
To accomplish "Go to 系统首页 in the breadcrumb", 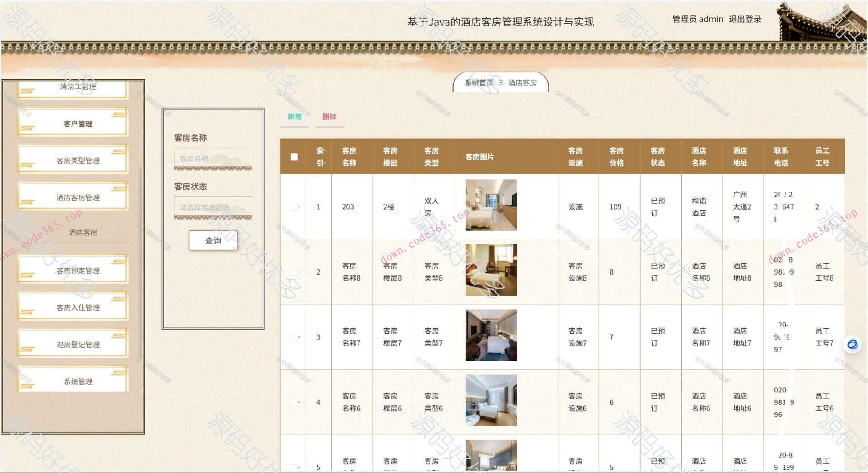I will (479, 83).
